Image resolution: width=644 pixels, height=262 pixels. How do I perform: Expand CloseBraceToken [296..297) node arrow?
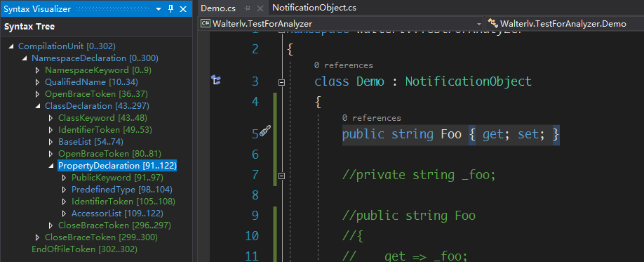[x=51, y=225]
